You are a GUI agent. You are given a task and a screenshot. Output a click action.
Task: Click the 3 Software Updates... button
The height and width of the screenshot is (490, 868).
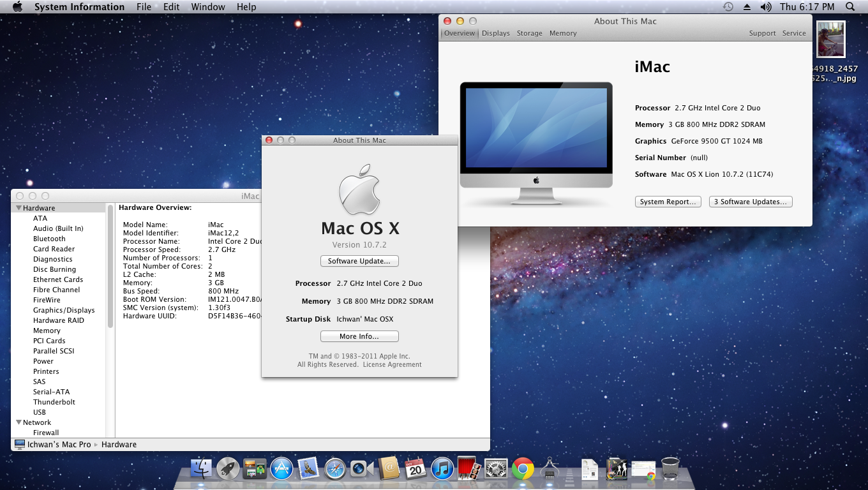click(751, 202)
